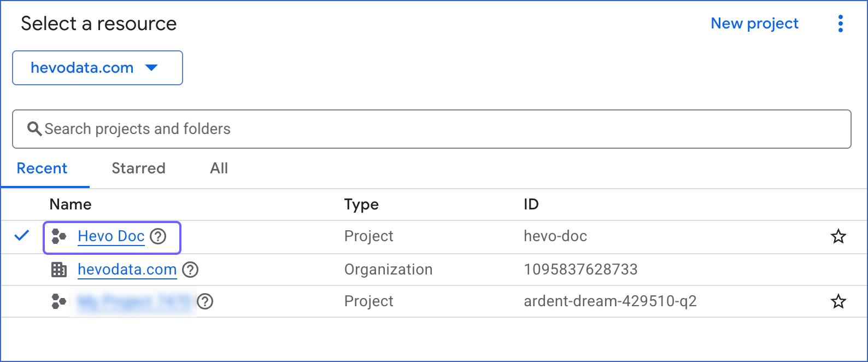
Task: Open the Hevo Doc project link
Action: 111,236
